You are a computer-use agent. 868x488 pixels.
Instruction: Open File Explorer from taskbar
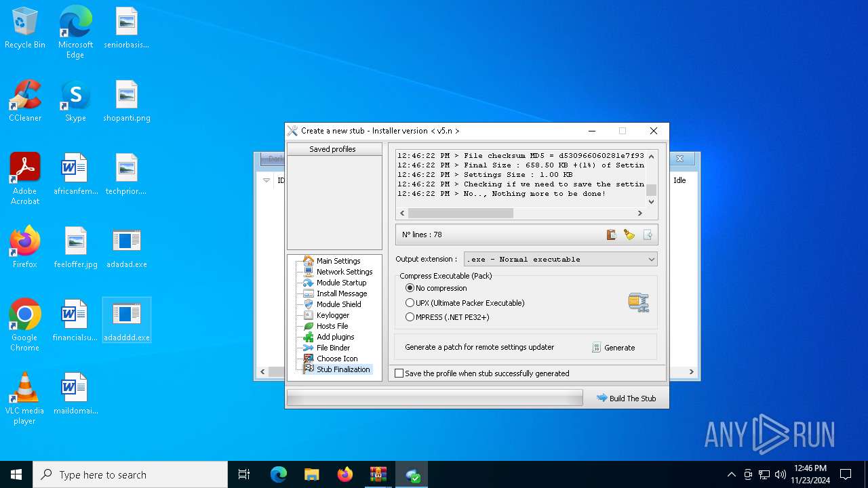[x=311, y=474]
